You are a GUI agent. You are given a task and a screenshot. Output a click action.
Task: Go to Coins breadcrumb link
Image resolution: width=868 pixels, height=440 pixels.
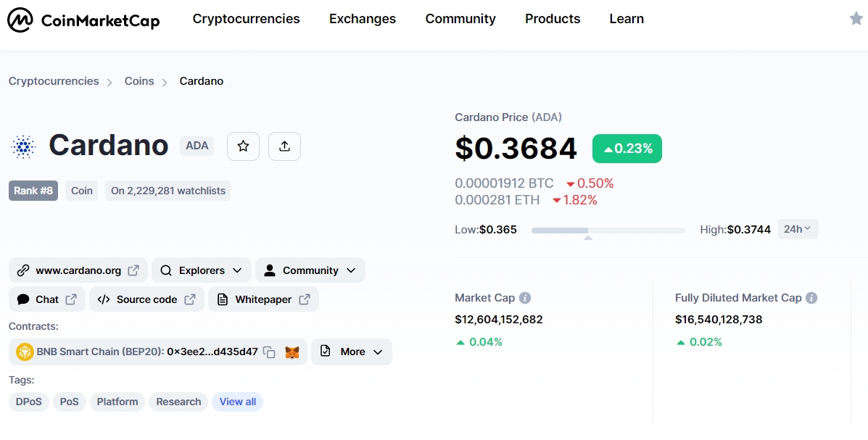pyautogui.click(x=139, y=81)
